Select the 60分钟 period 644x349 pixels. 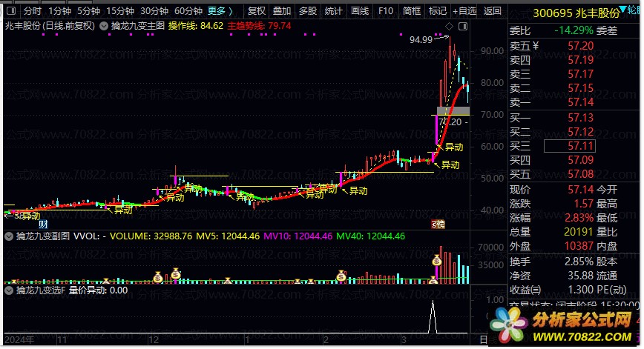point(188,11)
